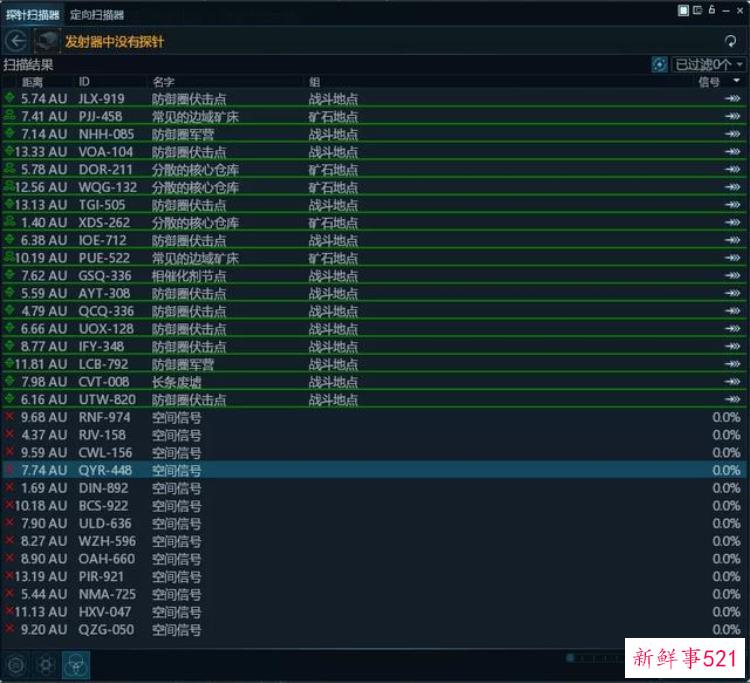Click the first probe formation icon
750x683 pixels.
16,663
